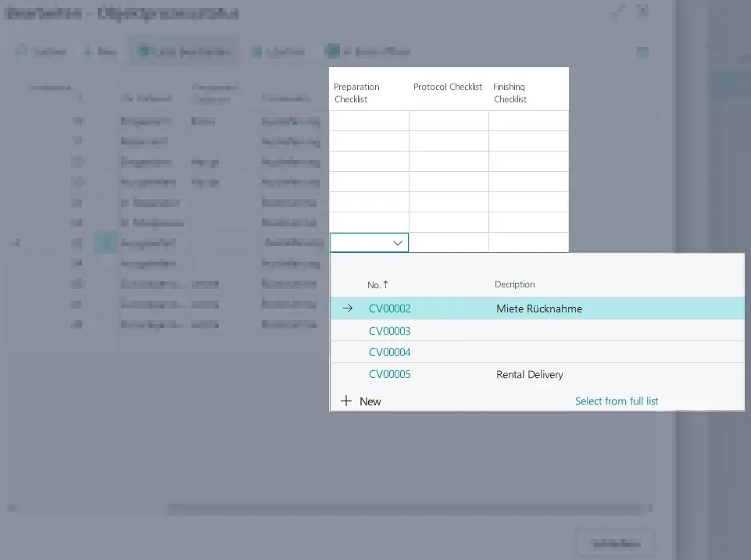The width and height of the screenshot is (751, 560).
Task: Collapse the open Preparation Checklist dropdown
Action: [397, 242]
